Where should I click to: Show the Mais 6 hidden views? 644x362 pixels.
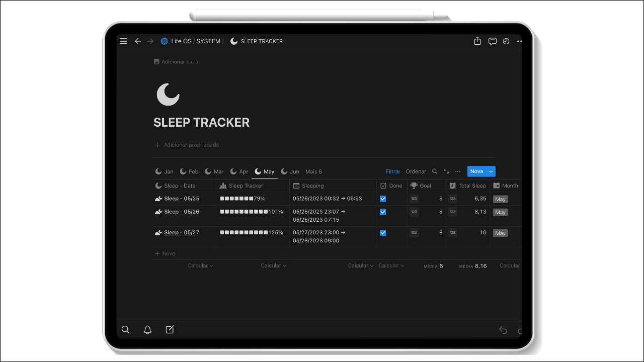pos(313,171)
